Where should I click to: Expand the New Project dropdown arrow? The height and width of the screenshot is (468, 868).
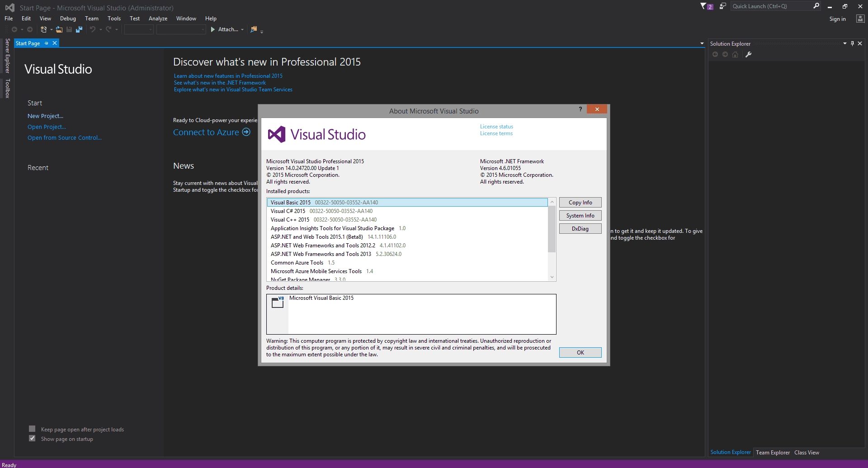pos(51,30)
